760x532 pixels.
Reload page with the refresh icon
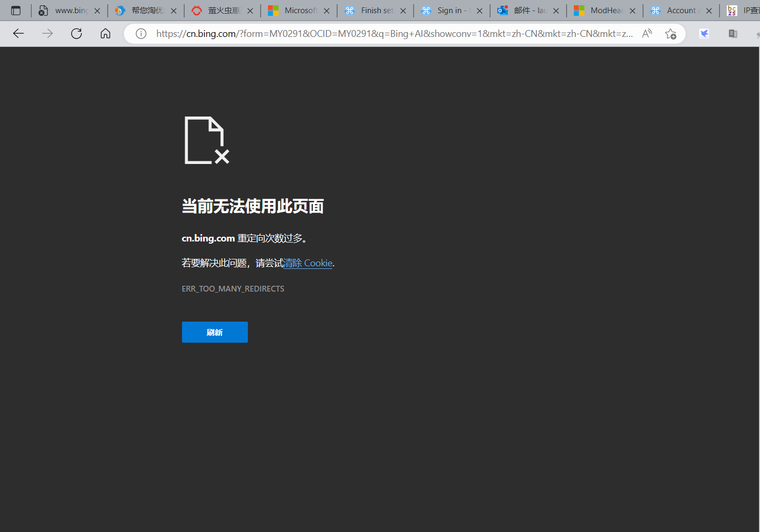coord(76,34)
